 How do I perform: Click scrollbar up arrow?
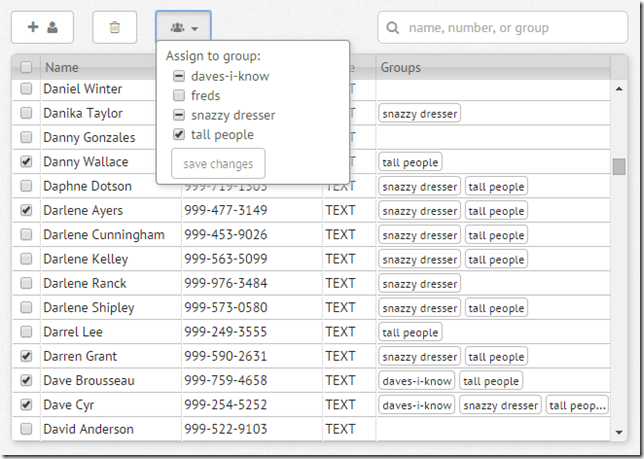tap(619, 89)
